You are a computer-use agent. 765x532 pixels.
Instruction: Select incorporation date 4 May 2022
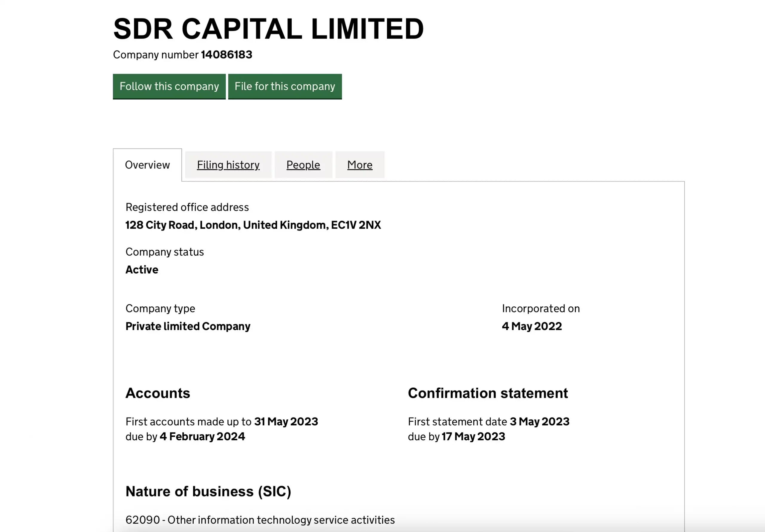click(532, 326)
